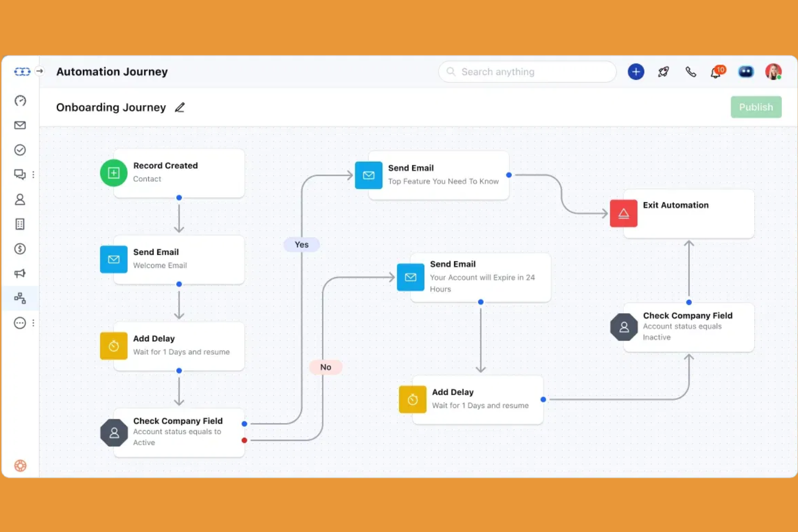This screenshot has width=798, height=532.
Task: Select the billing dollar icon in sidebar
Action: point(20,248)
